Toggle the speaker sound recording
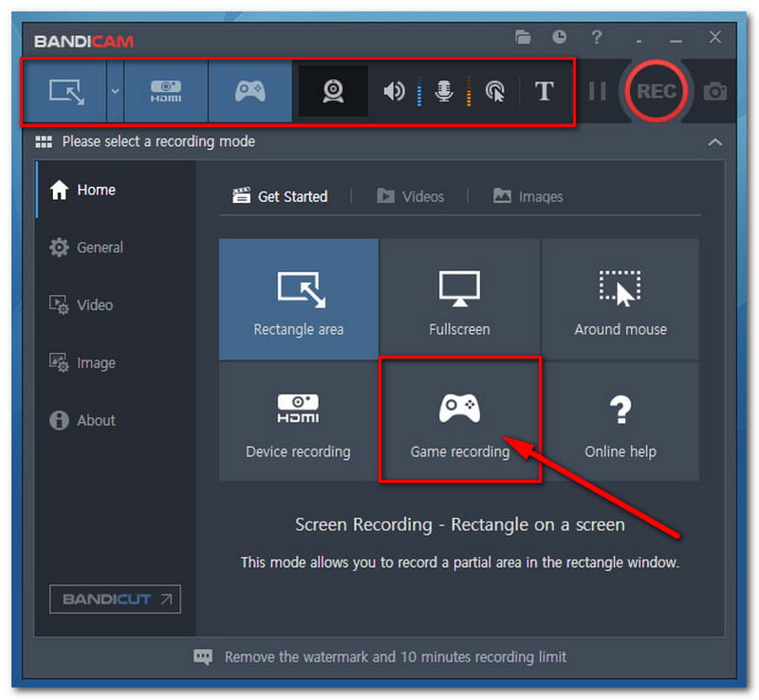The image size is (759, 700). [x=394, y=92]
